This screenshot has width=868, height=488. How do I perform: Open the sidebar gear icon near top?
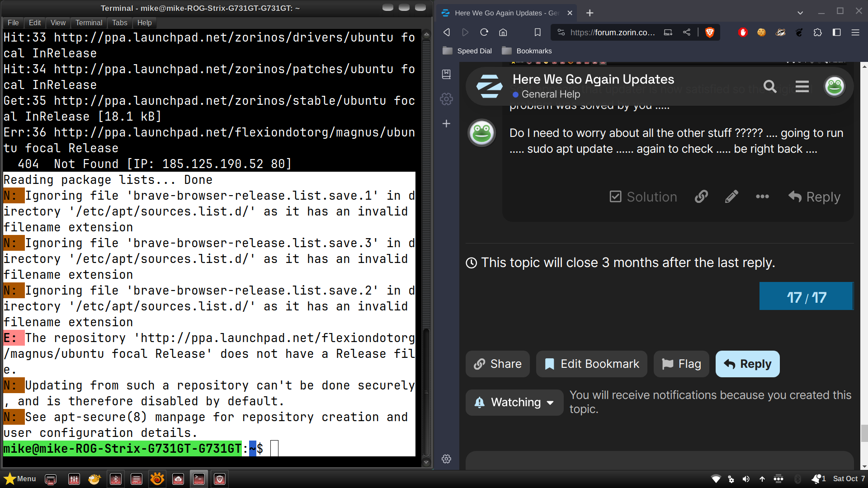pyautogui.click(x=446, y=99)
